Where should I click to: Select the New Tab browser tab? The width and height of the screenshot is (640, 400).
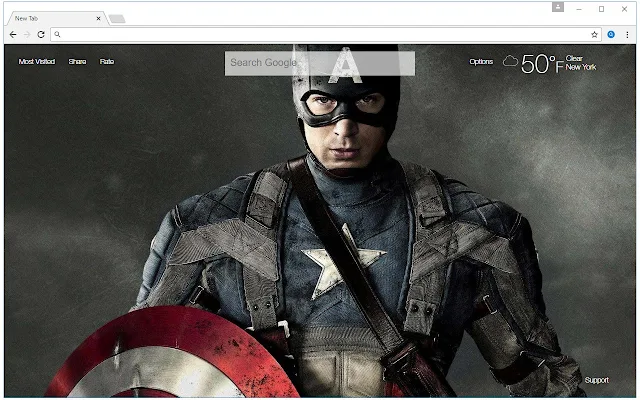[x=55, y=18]
